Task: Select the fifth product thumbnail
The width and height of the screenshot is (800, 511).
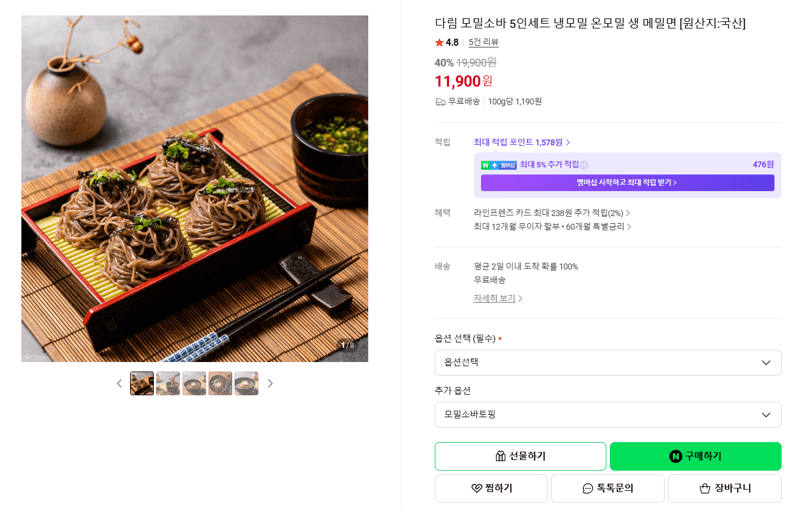Action: [246, 384]
